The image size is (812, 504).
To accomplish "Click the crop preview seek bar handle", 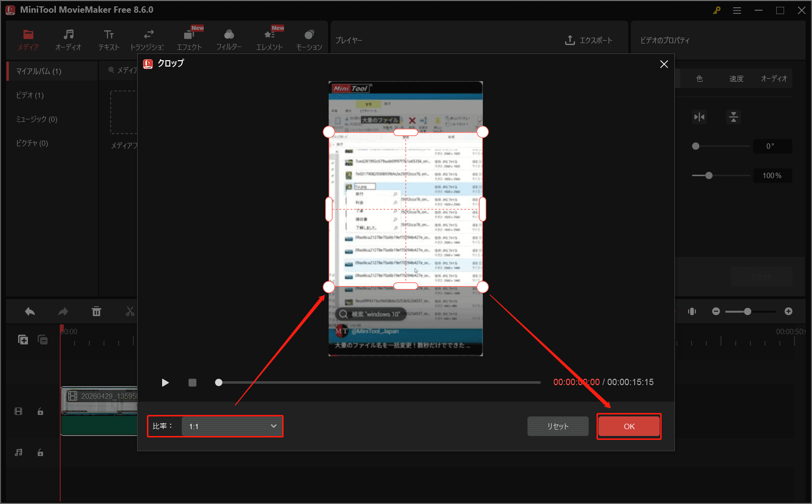I will point(219,383).
